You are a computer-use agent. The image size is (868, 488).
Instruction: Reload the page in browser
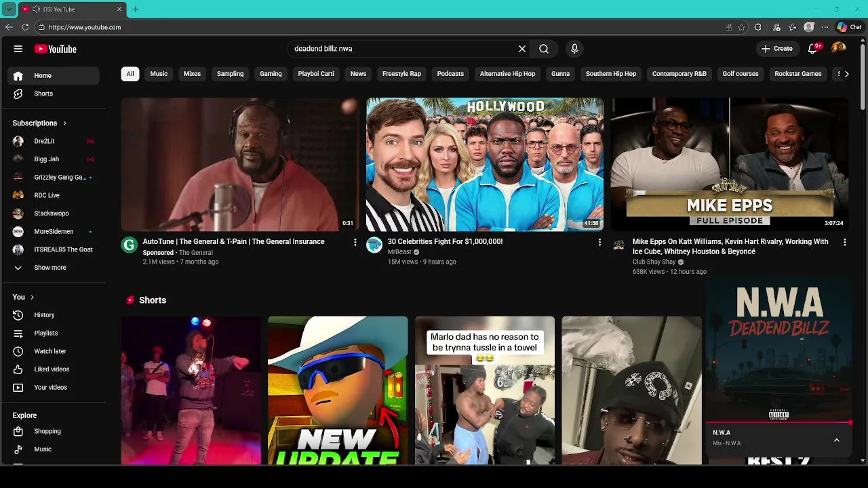(x=25, y=27)
